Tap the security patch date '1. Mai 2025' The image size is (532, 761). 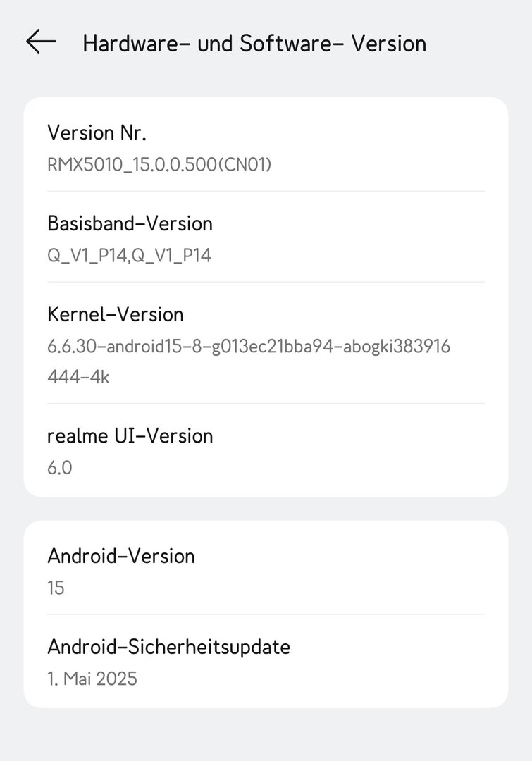[x=92, y=679]
